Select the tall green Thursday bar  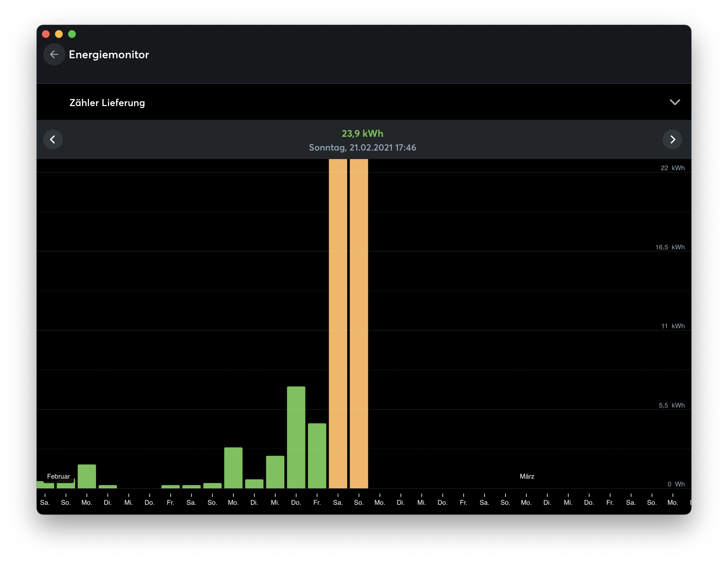coord(296,437)
